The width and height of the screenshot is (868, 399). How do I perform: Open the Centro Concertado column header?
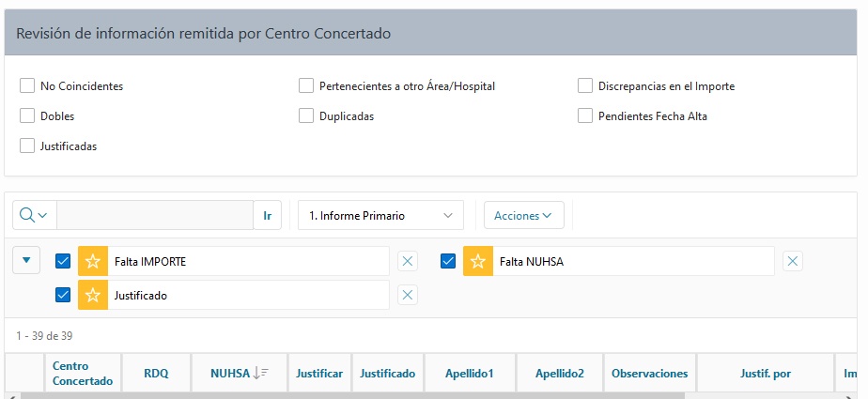coord(83,374)
